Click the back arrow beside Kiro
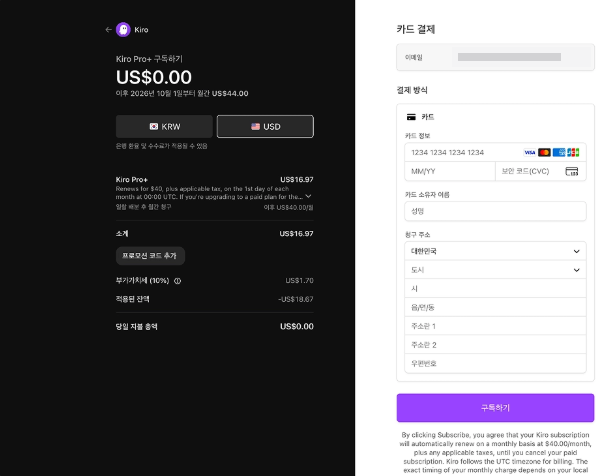This screenshot has width=596, height=476. click(x=108, y=30)
